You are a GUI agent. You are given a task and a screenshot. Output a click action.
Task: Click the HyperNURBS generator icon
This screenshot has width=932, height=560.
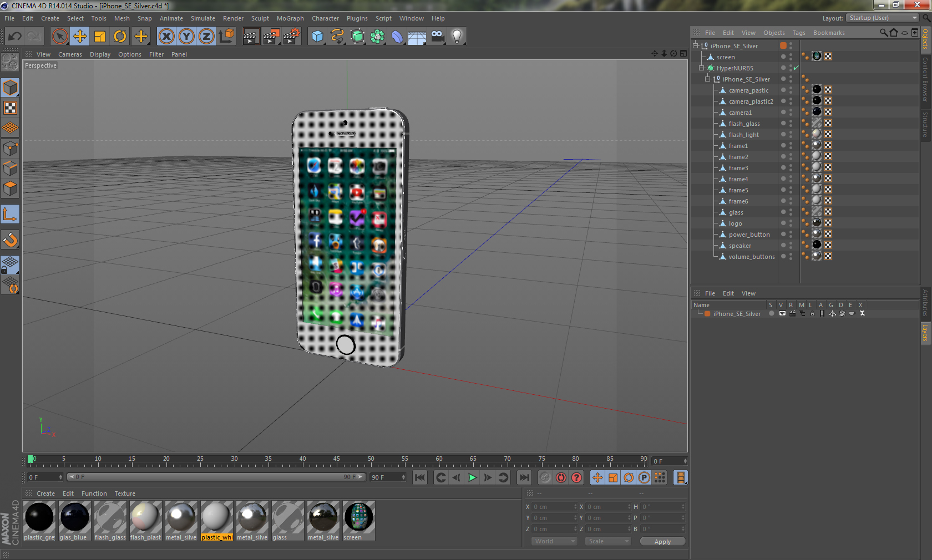point(357,37)
